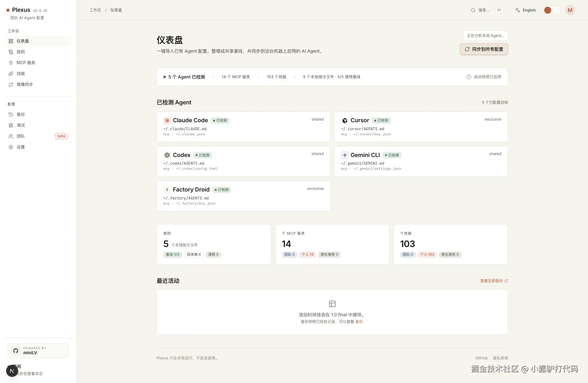Click the exclusive label on Cursor card

point(493,119)
